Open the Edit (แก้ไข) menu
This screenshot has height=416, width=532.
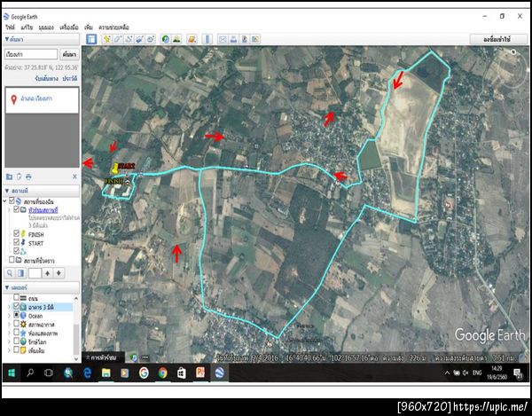coord(26,27)
